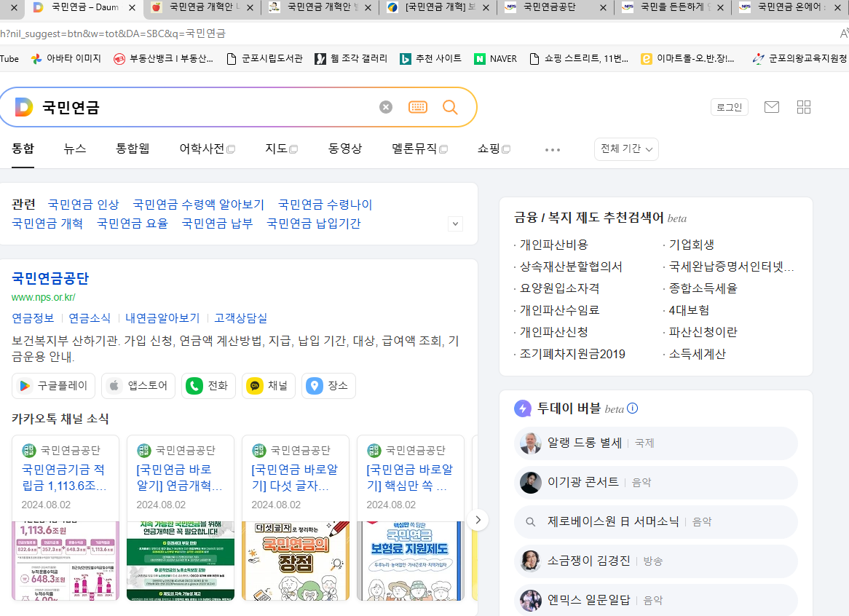Screen dimensions: 849x616
Task: Click related search 국민연금 납입기간
Action: [314, 224]
